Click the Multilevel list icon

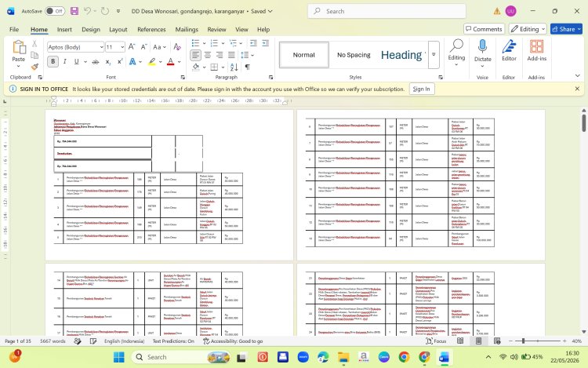pos(234,43)
